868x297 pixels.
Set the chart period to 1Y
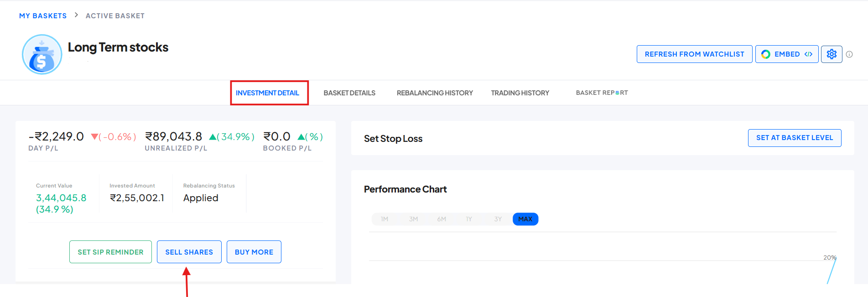[469, 219]
